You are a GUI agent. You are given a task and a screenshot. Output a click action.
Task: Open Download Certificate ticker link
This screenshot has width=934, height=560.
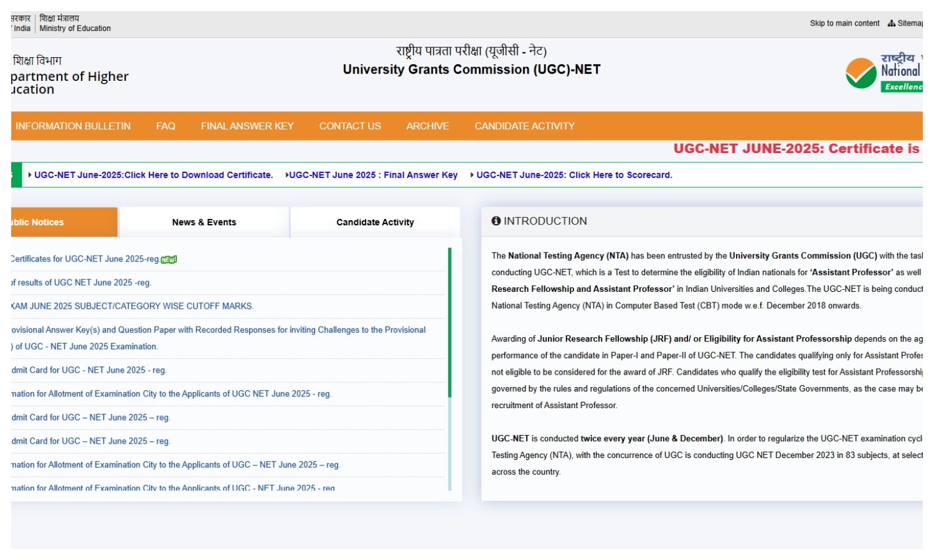pos(153,175)
